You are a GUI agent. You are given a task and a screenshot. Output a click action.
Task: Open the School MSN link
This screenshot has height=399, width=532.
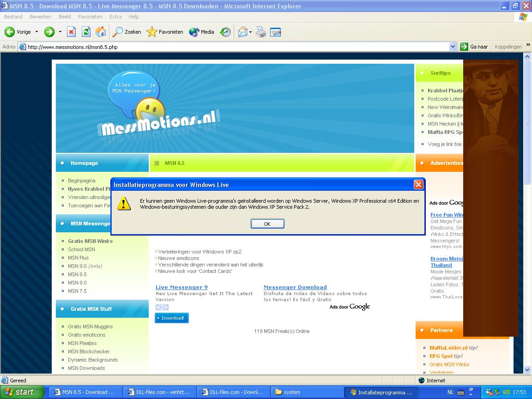81,249
